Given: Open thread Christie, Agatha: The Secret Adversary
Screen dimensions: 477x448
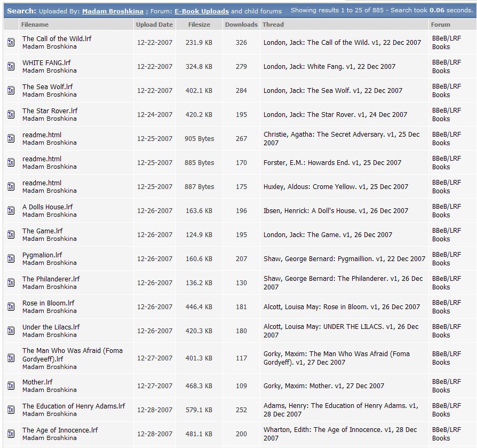Looking at the screenshot, I should [341, 138].
